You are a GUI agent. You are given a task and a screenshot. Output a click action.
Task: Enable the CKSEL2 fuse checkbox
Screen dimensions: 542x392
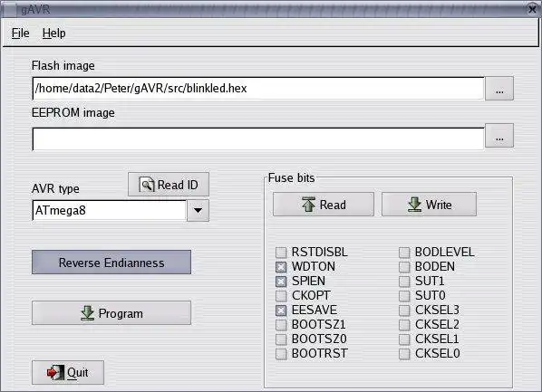(404, 325)
